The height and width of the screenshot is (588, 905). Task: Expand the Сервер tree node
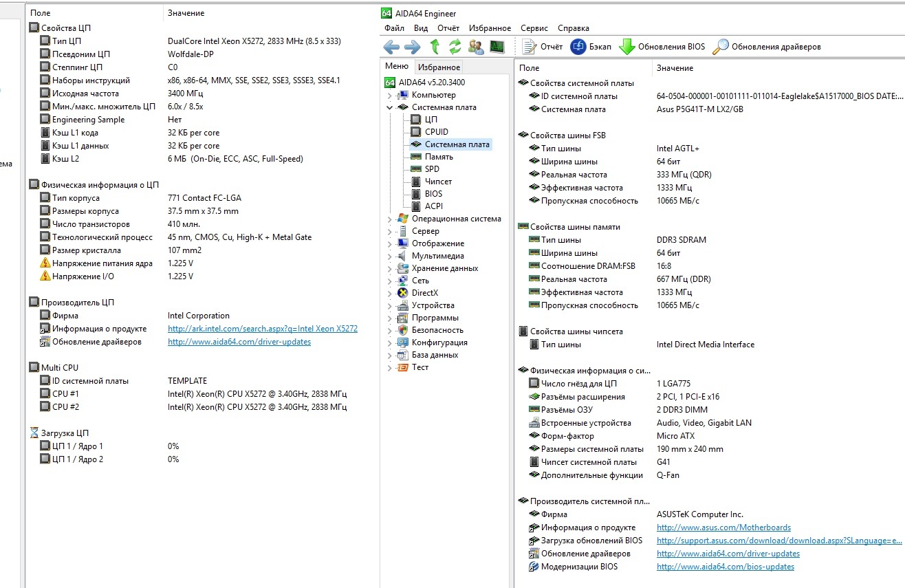point(390,231)
